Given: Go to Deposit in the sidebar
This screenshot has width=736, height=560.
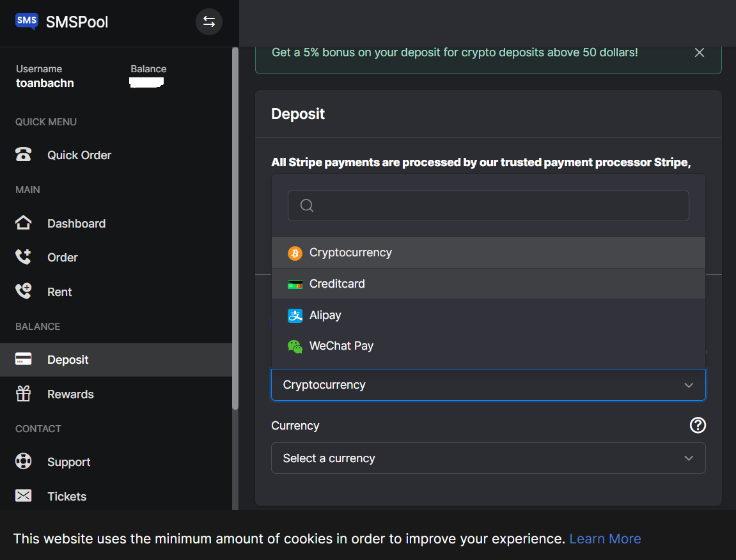Looking at the screenshot, I should tap(68, 360).
